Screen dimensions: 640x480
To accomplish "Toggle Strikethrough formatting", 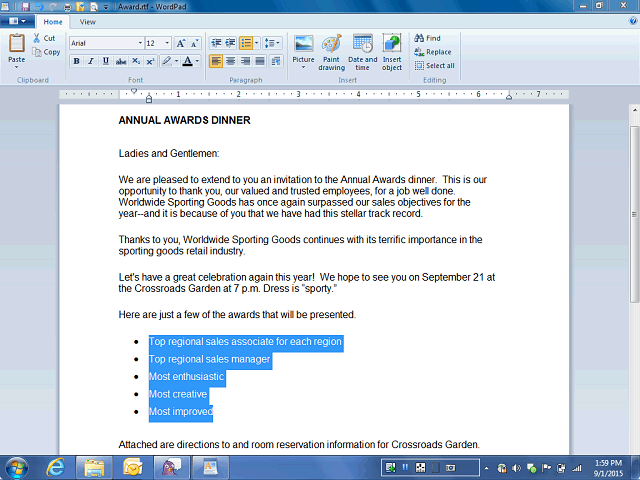I will click(x=121, y=61).
